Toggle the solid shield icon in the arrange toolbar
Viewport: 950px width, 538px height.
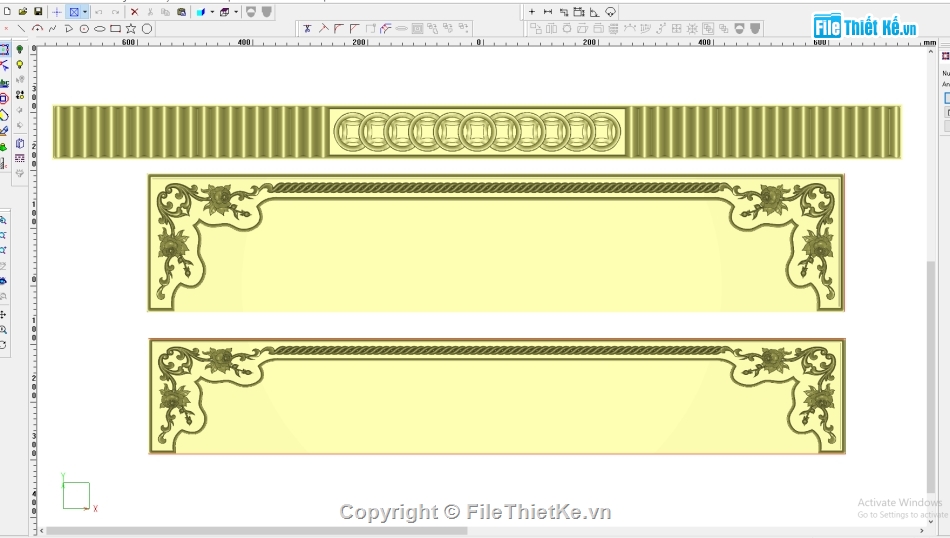755,28
